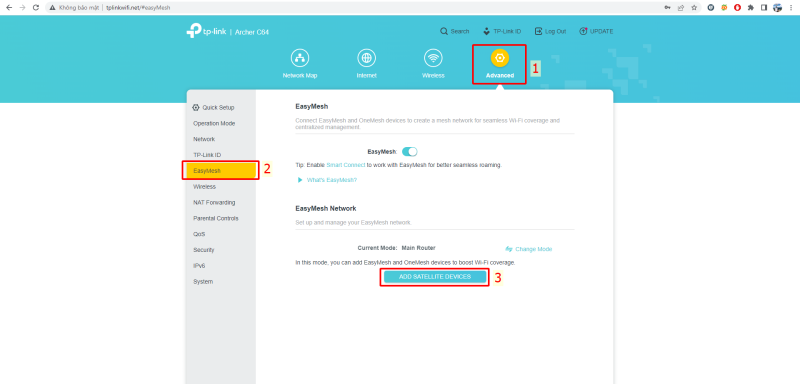
Task: Click the Change Mode link
Action: 529,249
